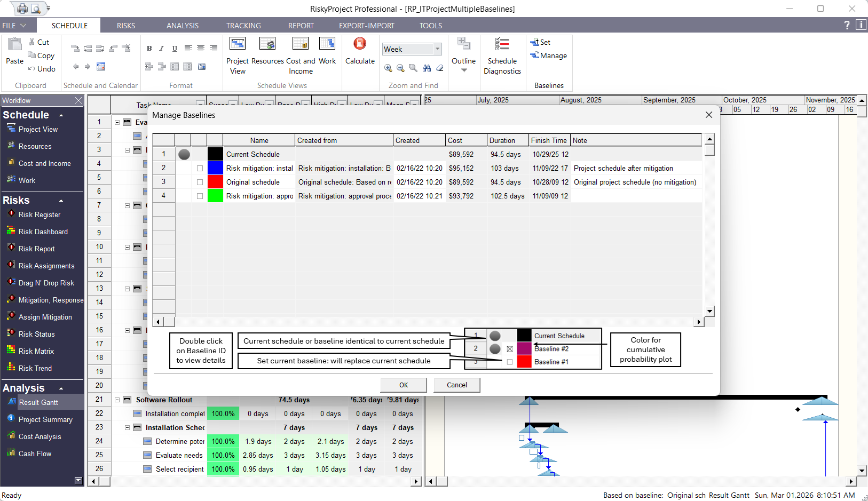Switch to the TRACKING ribbon tab
The height and width of the screenshot is (501, 868).
coord(243,25)
